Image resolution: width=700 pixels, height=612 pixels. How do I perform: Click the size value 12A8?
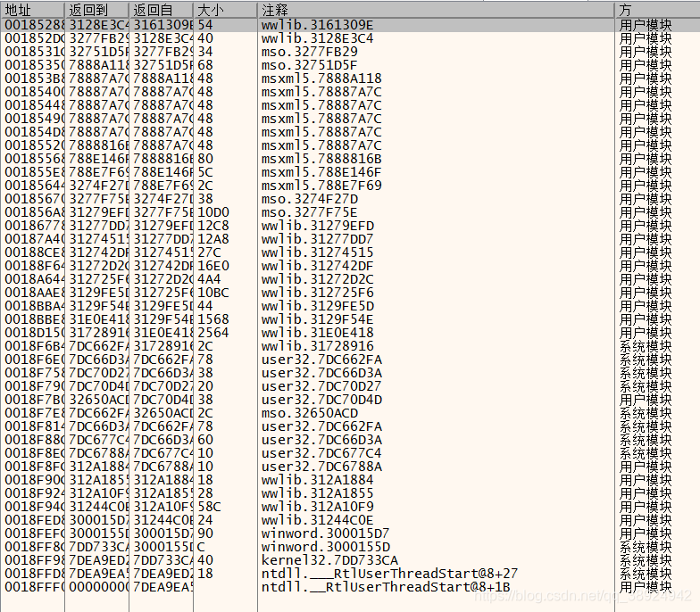[212, 239]
